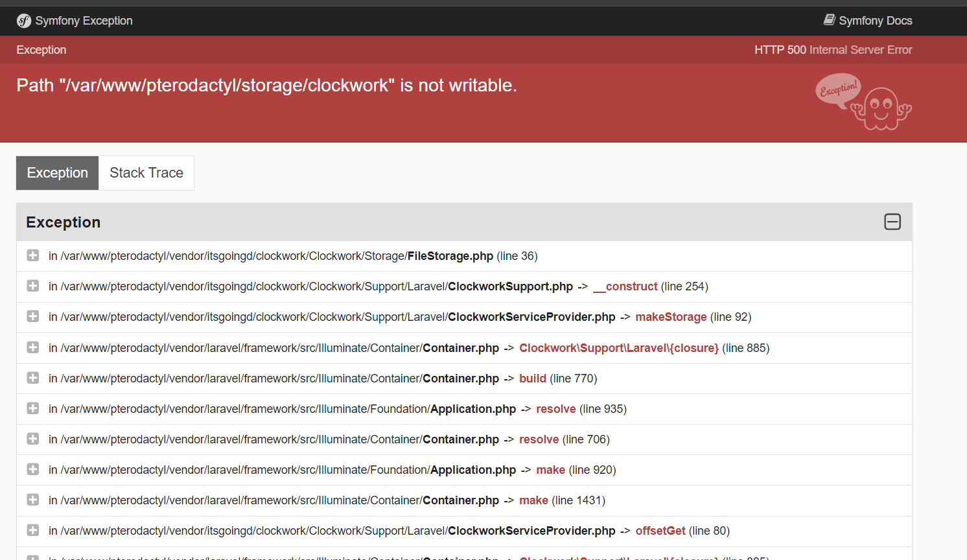Click "Application.php" in the line 935 row
Screen dimensions: 967x560
(473, 409)
